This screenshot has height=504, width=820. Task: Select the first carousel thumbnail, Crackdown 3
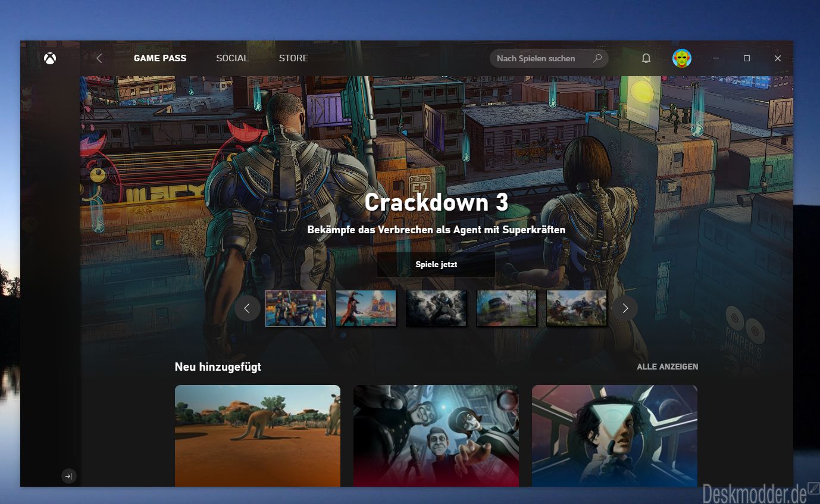296,308
